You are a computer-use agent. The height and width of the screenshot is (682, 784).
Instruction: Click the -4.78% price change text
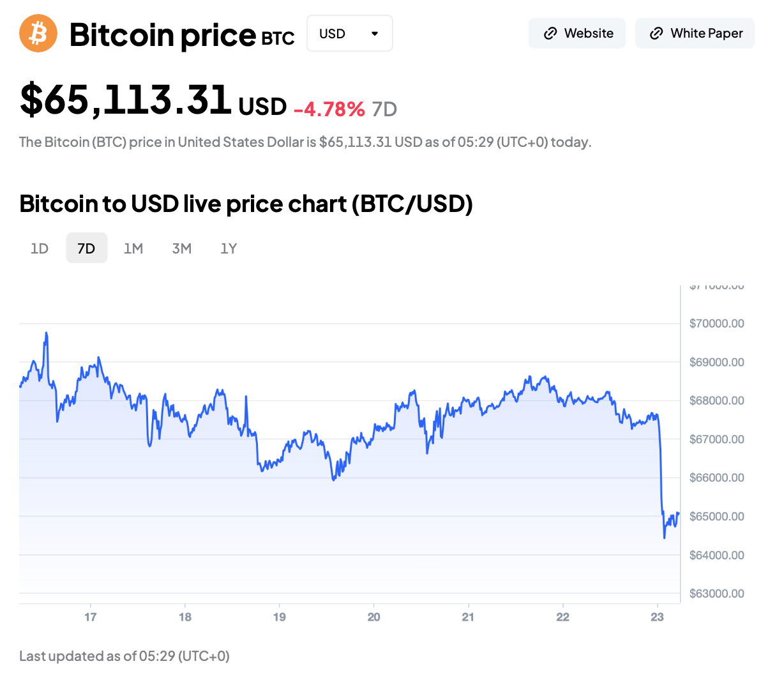point(329,109)
